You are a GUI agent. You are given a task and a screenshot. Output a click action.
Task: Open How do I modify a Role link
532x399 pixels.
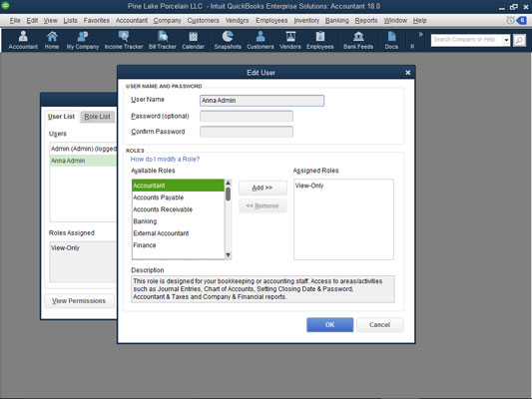165,159
